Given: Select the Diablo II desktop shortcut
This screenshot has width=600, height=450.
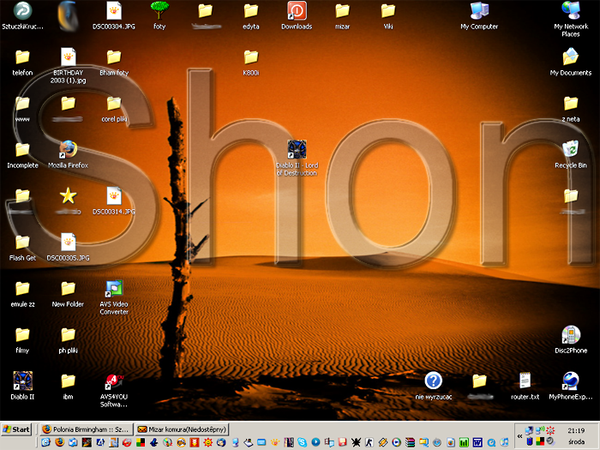Looking at the screenshot, I should click(x=22, y=381).
